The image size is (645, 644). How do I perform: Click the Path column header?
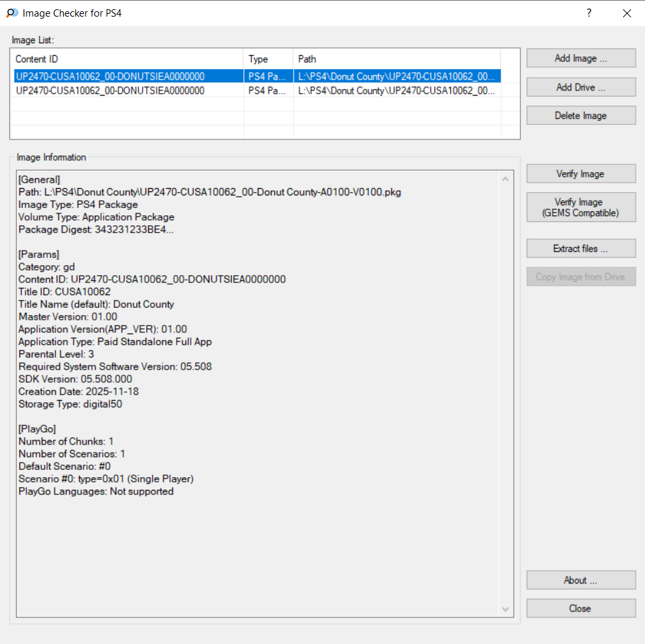tap(396, 59)
